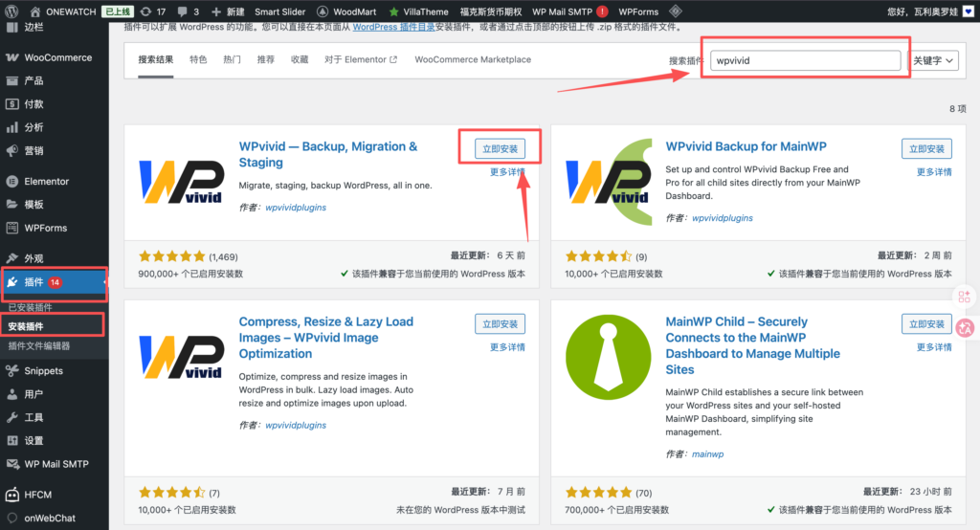The image size is (980, 530).
Task: Open the comments icon showing 3
Action: (189, 11)
